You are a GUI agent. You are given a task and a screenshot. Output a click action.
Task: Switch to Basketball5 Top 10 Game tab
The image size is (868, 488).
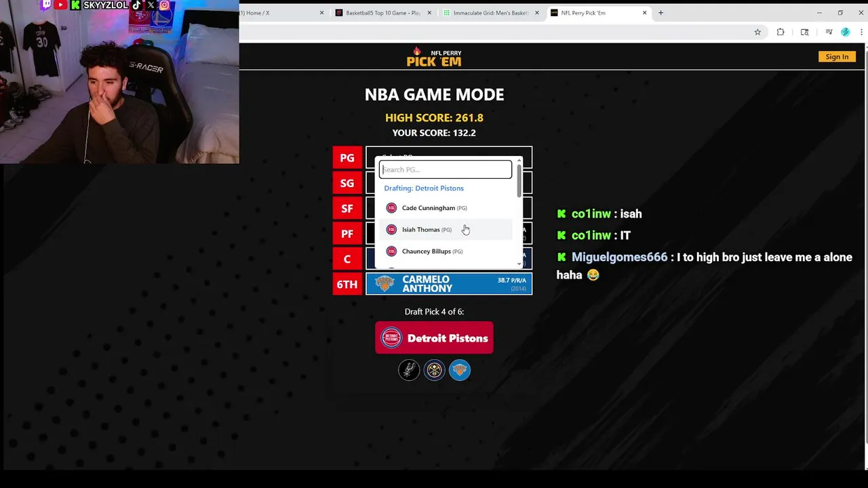[382, 13]
